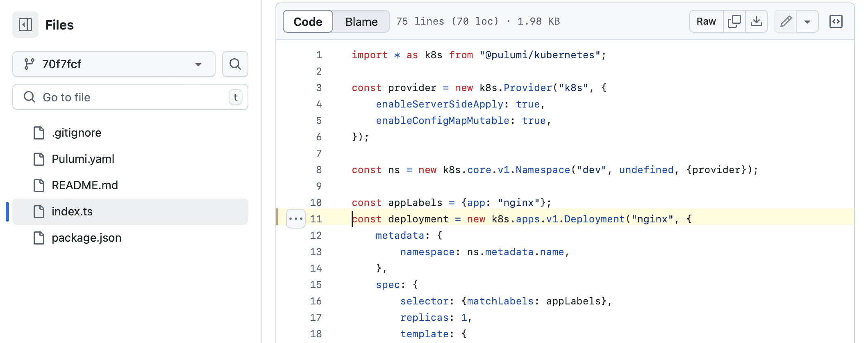This screenshot has width=868, height=343.
Task: Click the file icon beside Pulumi.yaml
Action: tap(39, 159)
